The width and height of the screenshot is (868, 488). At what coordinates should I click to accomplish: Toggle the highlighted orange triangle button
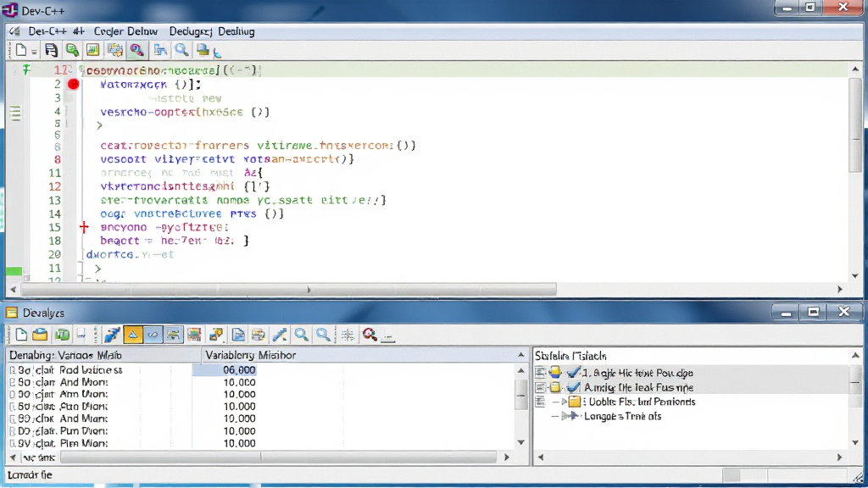click(x=133, y=334)
